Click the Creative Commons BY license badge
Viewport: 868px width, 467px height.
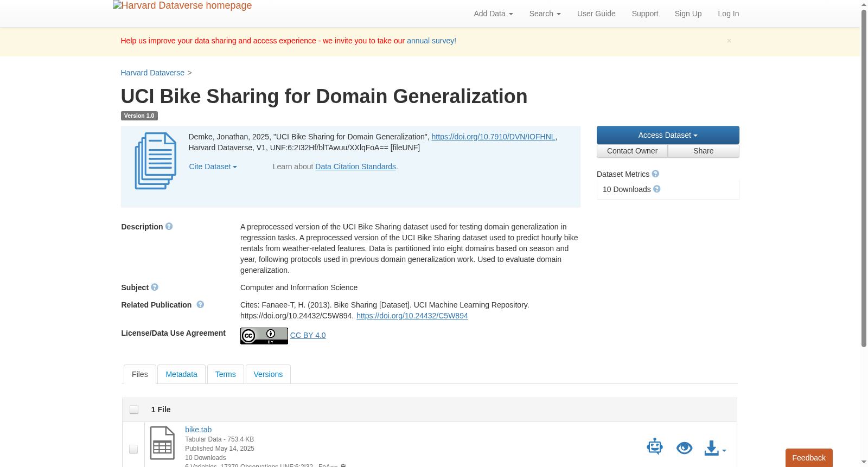tap(264, 336)
